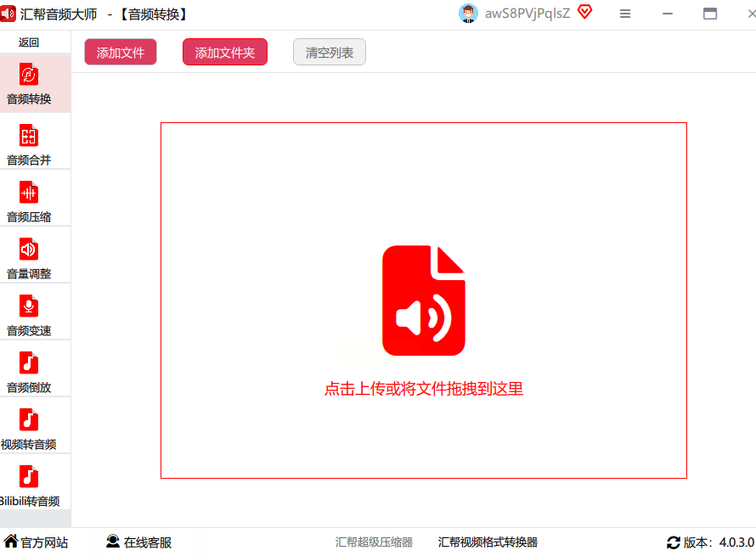Viewport: 756px width, 556px height.
Task: Click the 版本: 4.0.3.0 text
Action: 719,542
